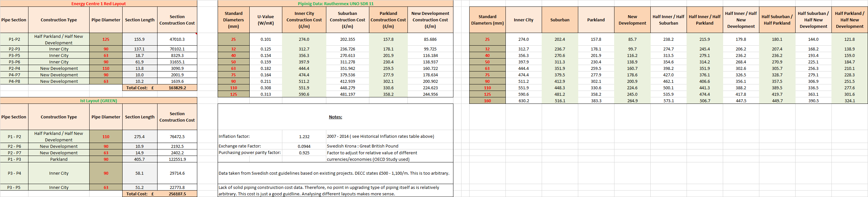The height and width of the screenshot is (197, 868).
Task: Click the 'U-Value (W/mK)' column header
Action: (x=266, y=20)
